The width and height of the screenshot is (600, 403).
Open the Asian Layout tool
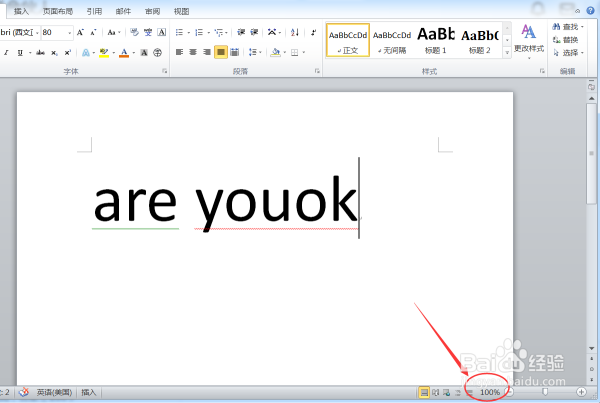pos(272,33)
